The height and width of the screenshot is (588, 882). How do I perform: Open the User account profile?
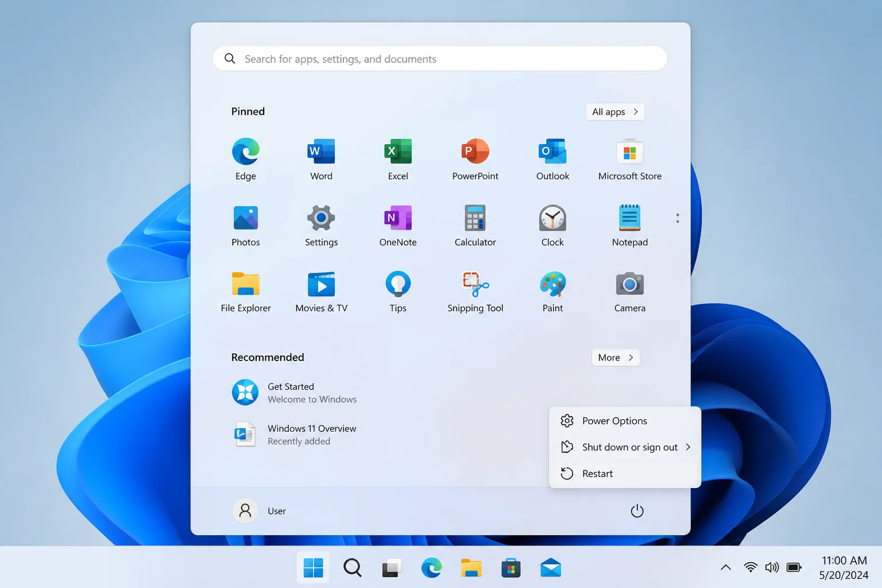click(260, 510)
